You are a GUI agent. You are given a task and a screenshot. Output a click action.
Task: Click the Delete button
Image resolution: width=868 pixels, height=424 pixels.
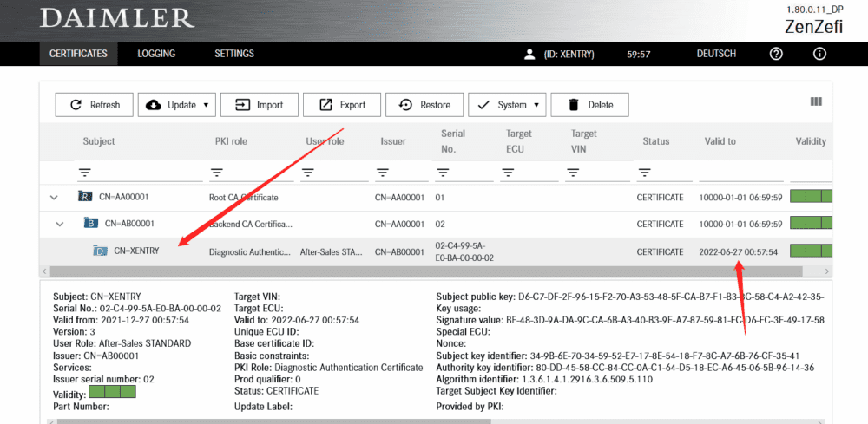[x=589, y=105]
